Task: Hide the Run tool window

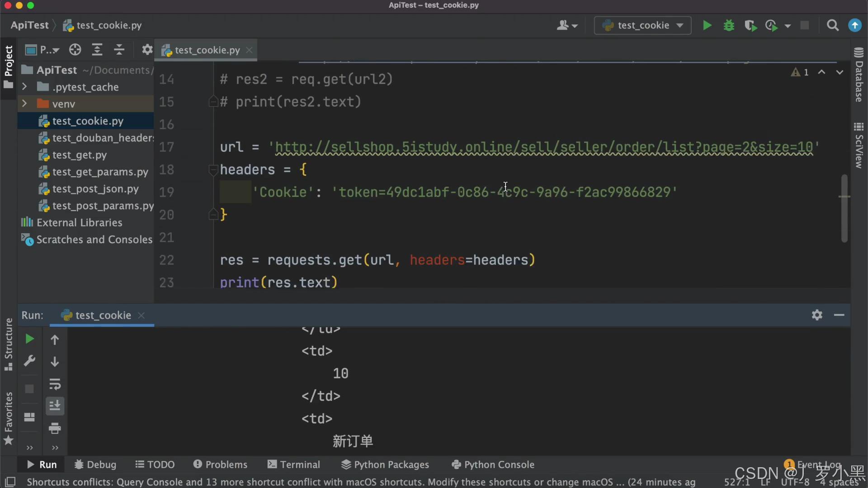Action: pyautogui.click(x=839, y=315)
